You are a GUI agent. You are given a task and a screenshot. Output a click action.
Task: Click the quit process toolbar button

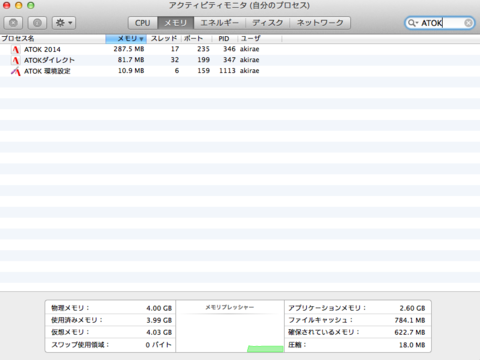[13, 23]
